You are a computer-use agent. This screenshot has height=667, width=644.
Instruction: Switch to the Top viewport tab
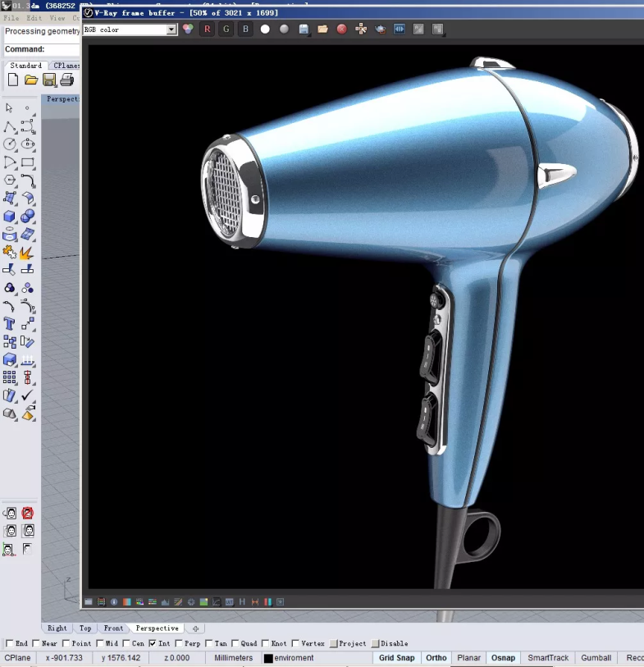[x=85, y=628]
